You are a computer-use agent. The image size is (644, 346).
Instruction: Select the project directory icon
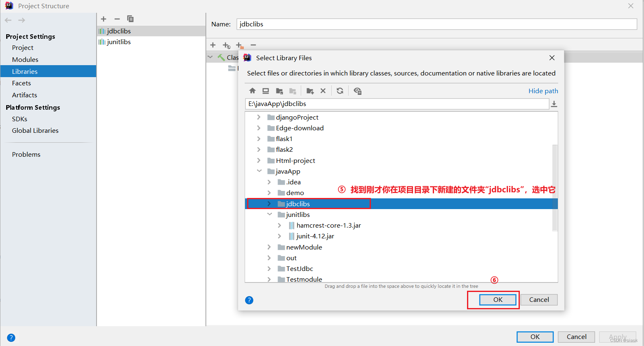[x=279, y=91]
